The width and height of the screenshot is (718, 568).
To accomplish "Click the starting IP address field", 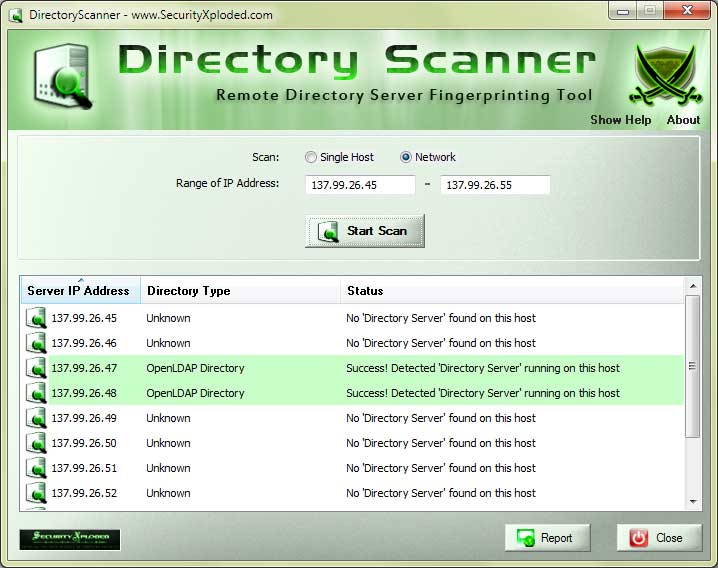I will (361, 185).
